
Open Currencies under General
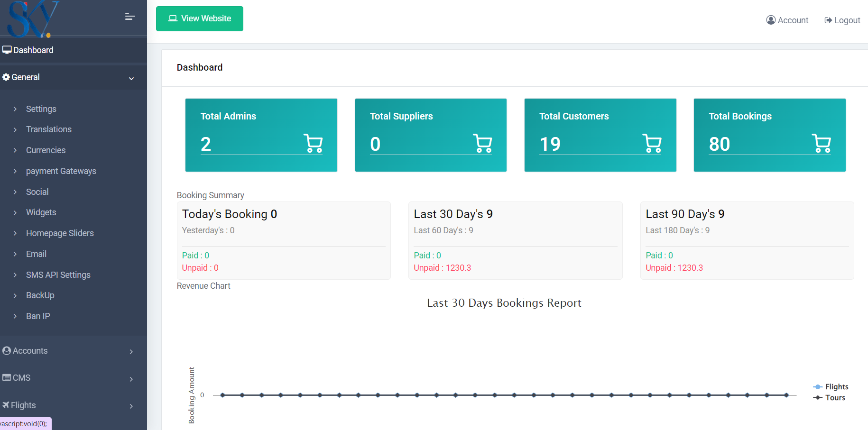coord(46,150)
